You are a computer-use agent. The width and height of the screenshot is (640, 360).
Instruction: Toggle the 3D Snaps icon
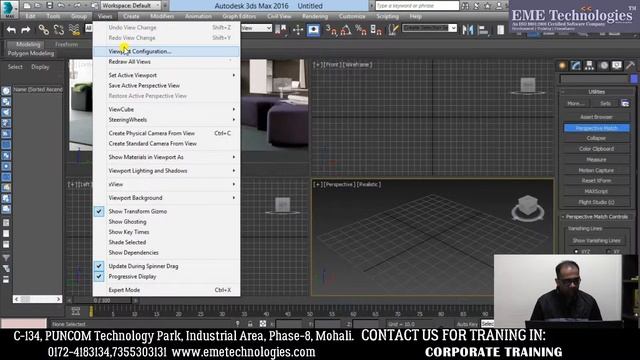tap(331, 29)
